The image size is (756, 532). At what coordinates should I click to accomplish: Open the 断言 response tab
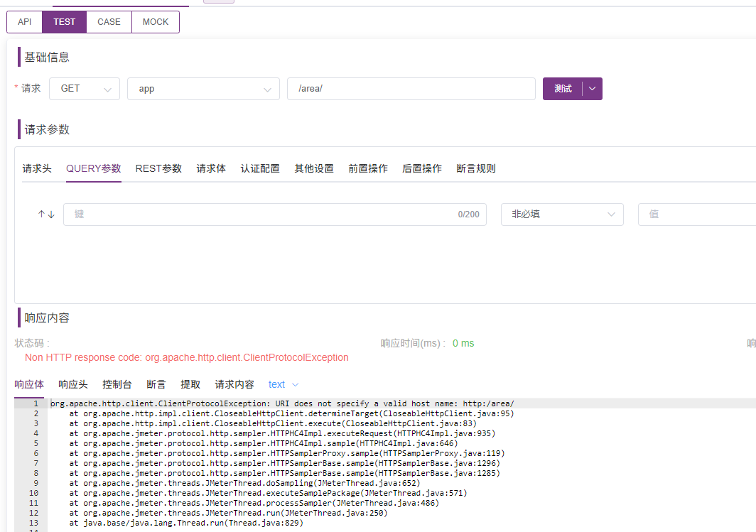click(x=156, y=384)
